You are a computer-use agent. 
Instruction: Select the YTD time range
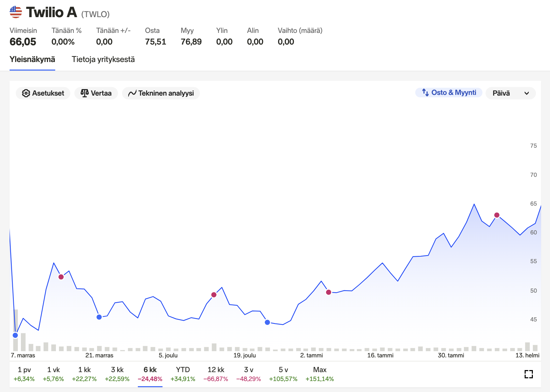pos(183,374)
